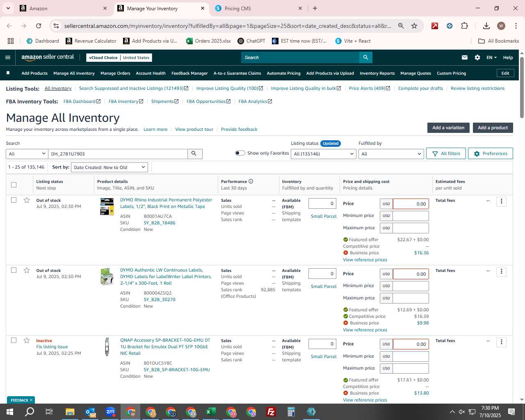Open Feedback Manager in navigation bar
The image size is (525, 420).
tap(189, 73)
